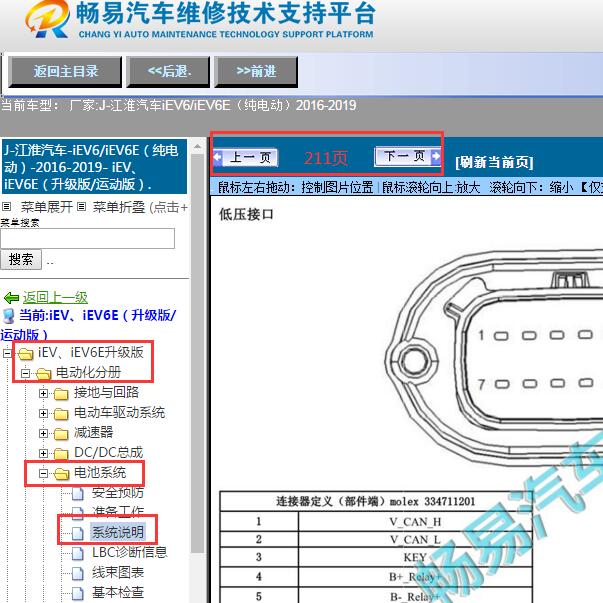Open the 线束图表 document
This screenshot has width=603, height=603.
pyautogui.click(x=118, y=573)
